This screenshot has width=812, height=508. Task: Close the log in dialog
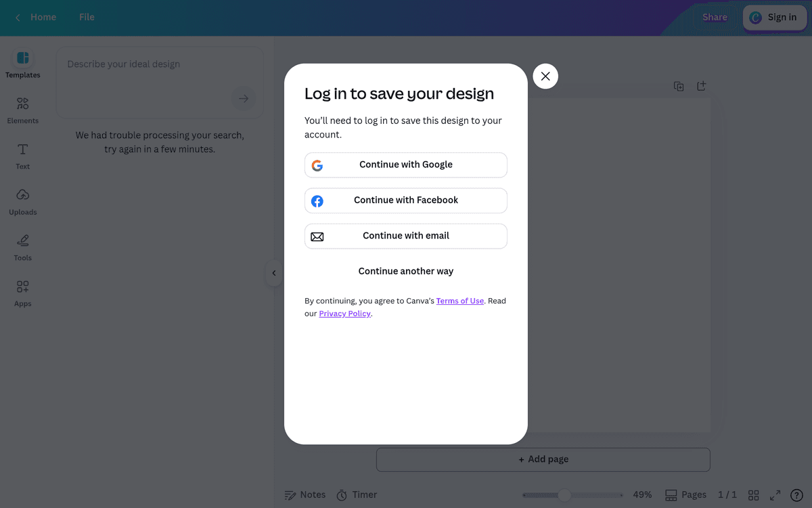pos(545,76)
